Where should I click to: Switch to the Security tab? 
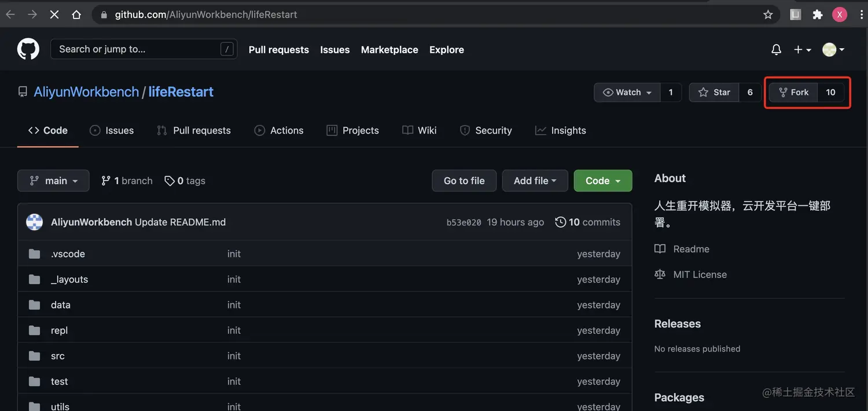[486, 130]
